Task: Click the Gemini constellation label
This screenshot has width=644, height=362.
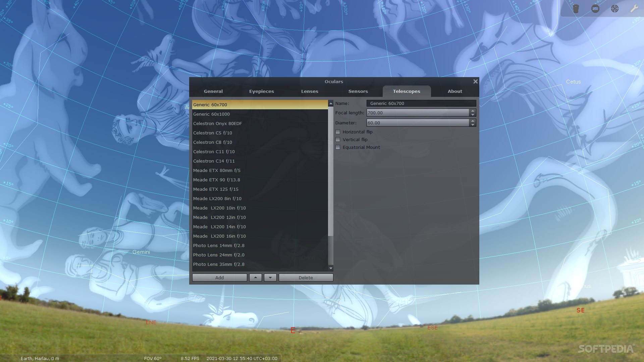Action: pos(141,252)
